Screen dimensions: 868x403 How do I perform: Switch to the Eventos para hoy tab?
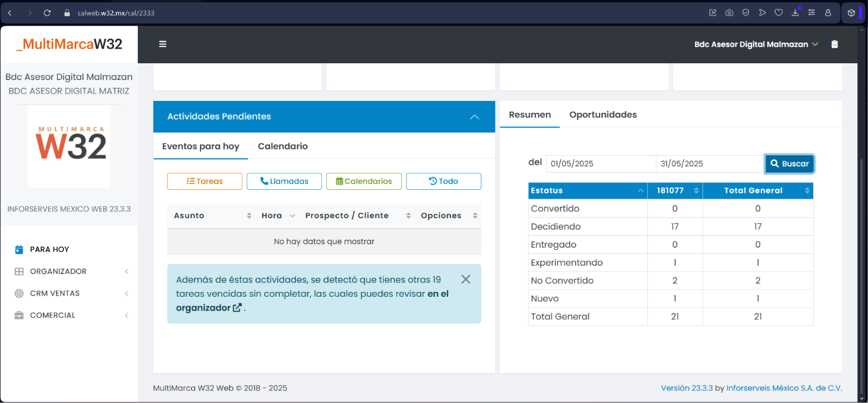pyautogui.click(x=200, y=146)
